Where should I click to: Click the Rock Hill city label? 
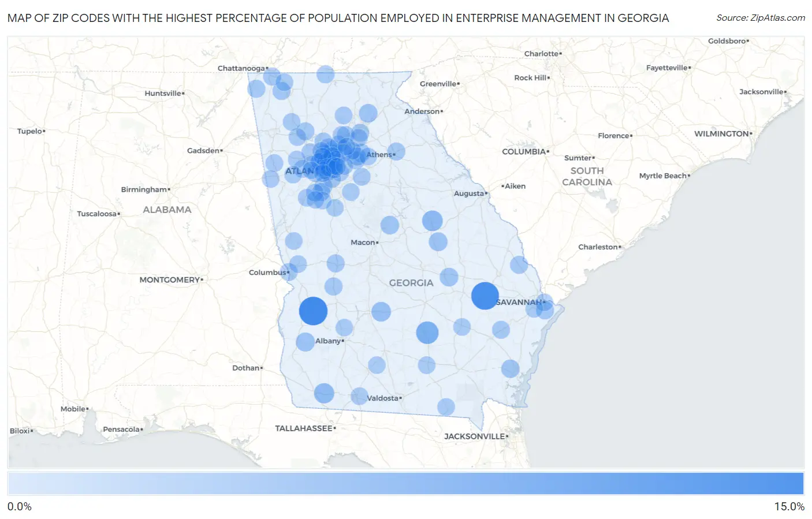(x=530, y=78)
